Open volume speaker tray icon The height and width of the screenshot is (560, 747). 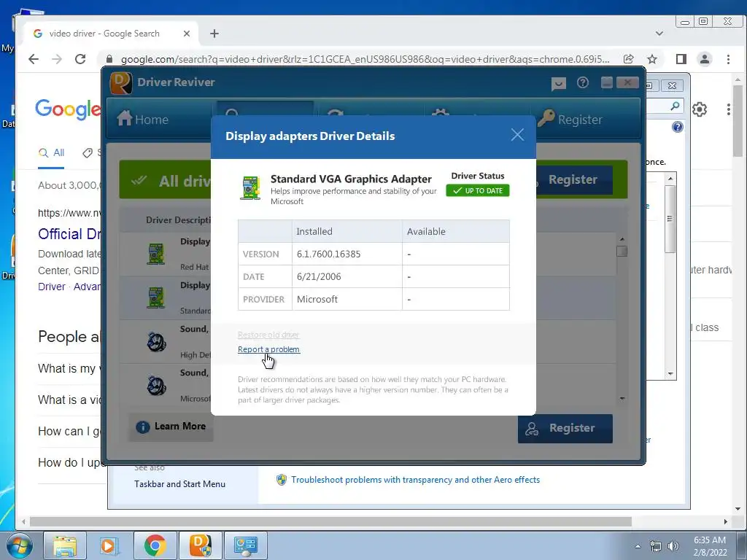[673, 546]
